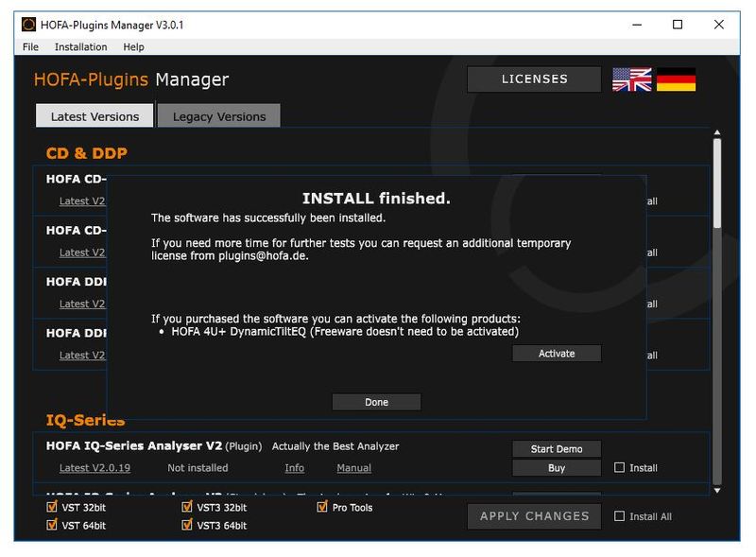Click the 'Not installed' status text

198,468
